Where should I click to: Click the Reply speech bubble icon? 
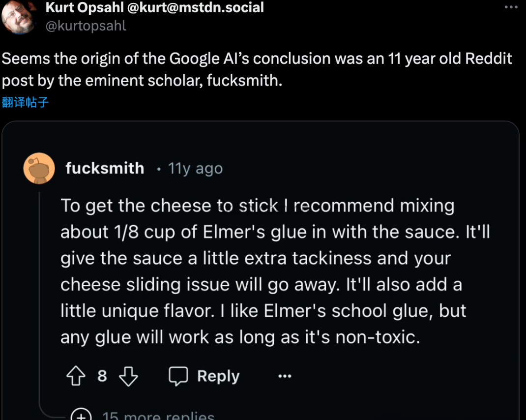coord(178,376)
